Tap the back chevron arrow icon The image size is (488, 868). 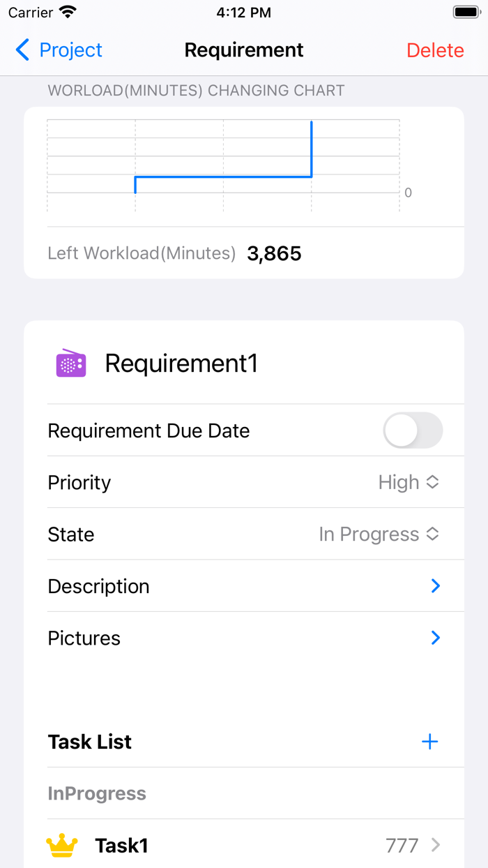pos(22,50)
